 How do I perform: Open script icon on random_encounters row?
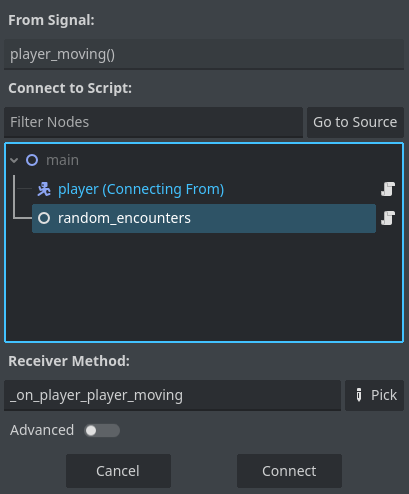pyautogui.click(x=388, y=218)
